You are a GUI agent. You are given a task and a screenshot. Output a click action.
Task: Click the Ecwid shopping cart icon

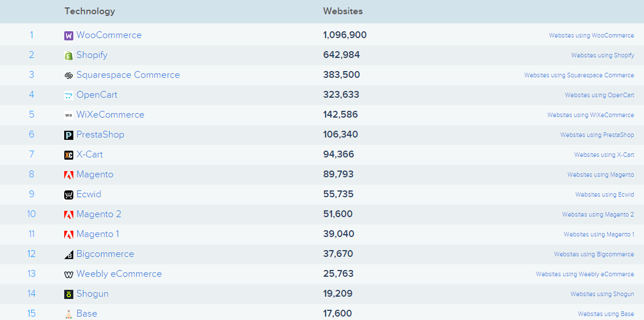[69, 195]
